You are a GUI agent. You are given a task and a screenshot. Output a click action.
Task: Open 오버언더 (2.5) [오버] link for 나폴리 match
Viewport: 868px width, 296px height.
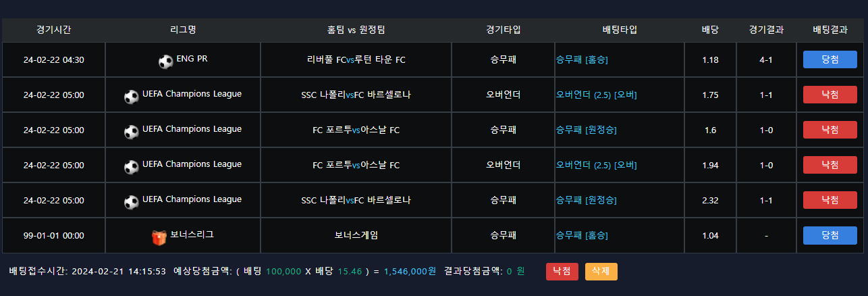point(596,95)
